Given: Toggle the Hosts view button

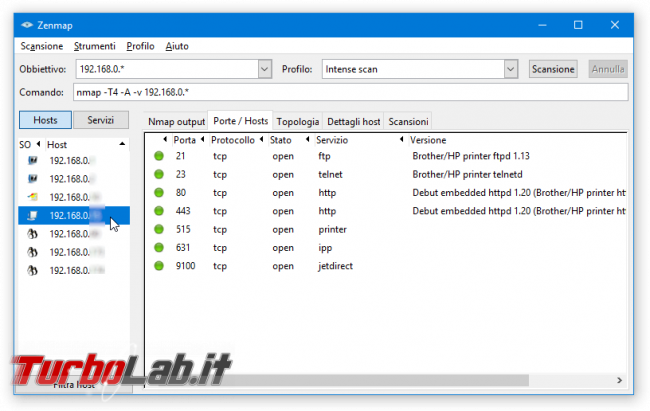Looking at the screenshot, I should point(45,120).
